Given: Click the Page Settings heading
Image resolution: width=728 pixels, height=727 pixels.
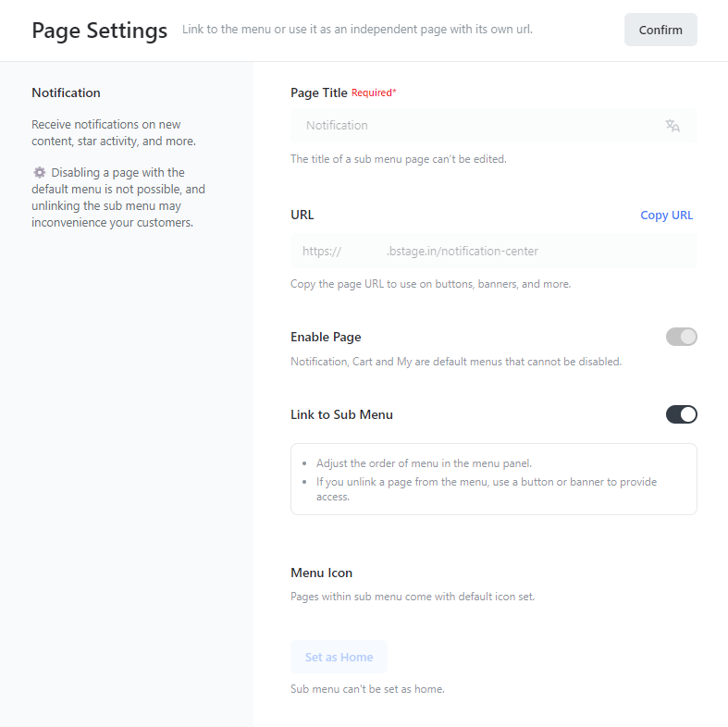Looking at the screenshot, I should tap(100, 31).
